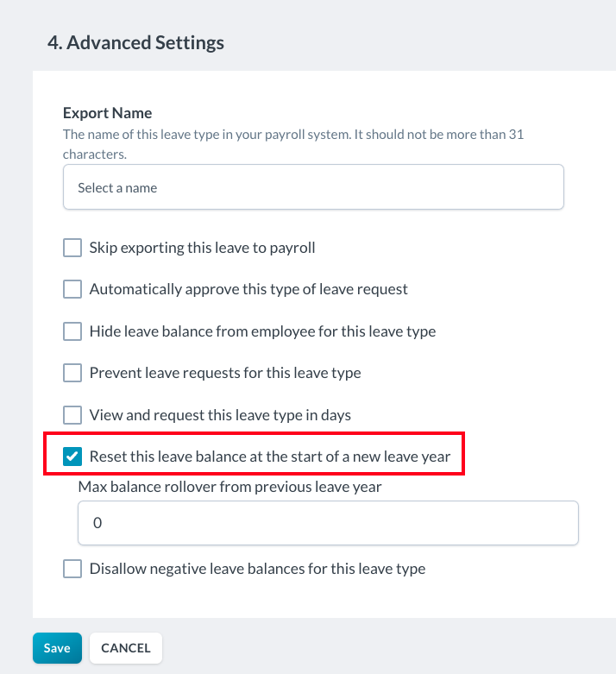This screenshot has width=616, height=674.
Task: Click the CANCEL button
Action: 126,648
